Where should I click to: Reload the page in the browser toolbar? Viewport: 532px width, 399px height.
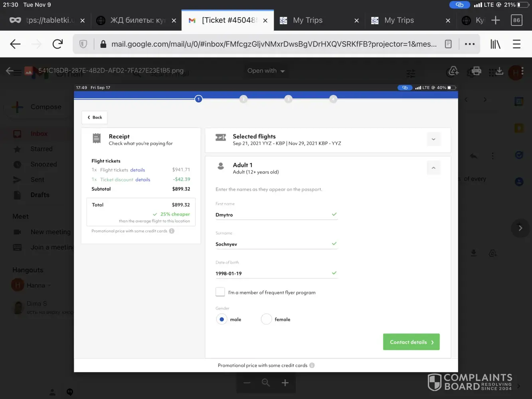pos(57,44)
